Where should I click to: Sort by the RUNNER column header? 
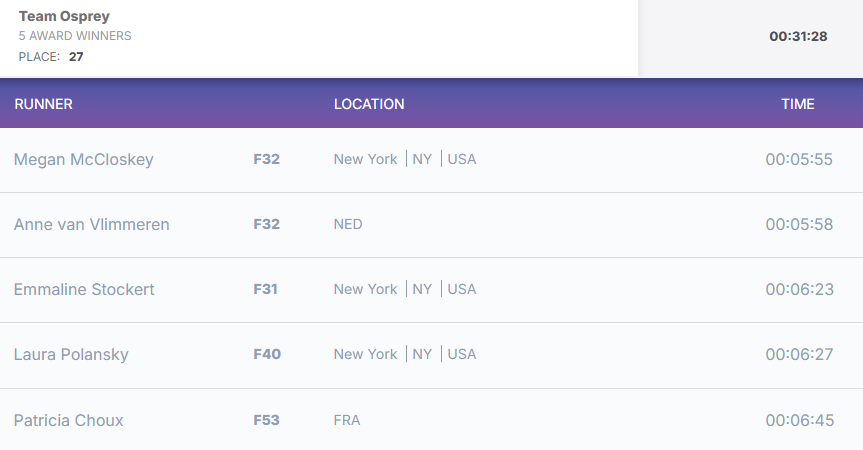pos(43,104)
